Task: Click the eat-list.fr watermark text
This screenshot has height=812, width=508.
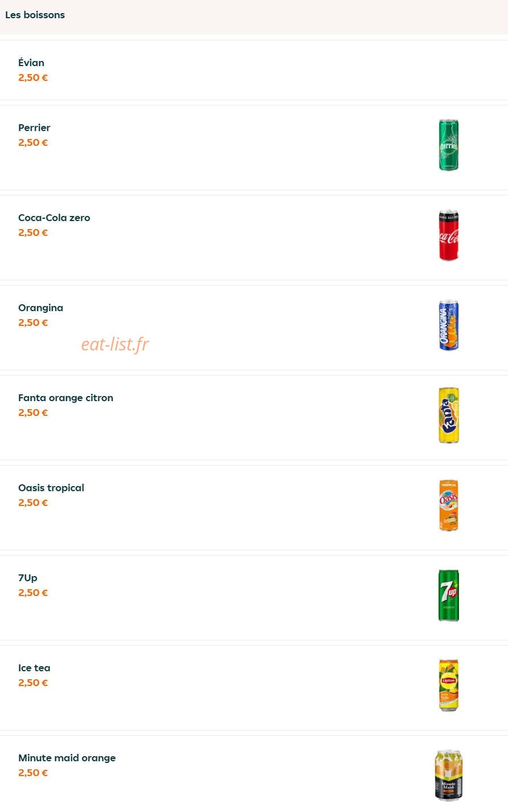Action: (x=115, y=344)
